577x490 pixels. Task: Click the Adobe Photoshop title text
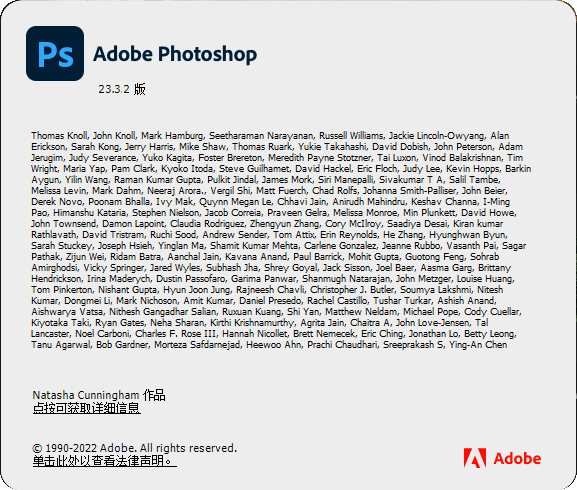click(175, 54)
